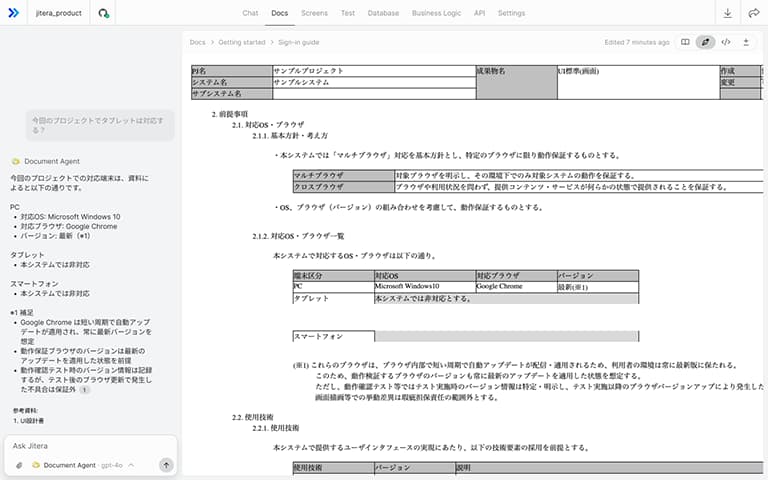Open the Screens tab
Viewport: 768px width, 480px height.
coord(314,13)
